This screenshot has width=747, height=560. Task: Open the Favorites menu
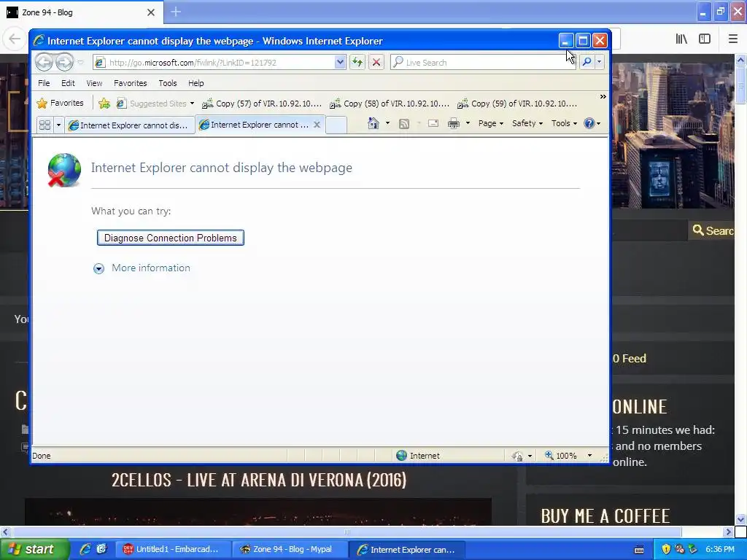tap(130, 83)
